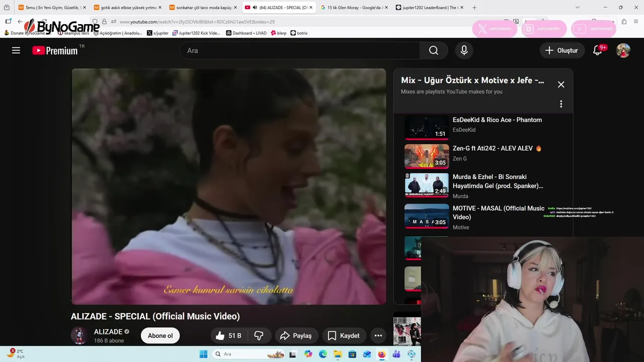The image size is (644, 362).
Task: Click the Abone ol subscribe button
Action: click(160, 335)
